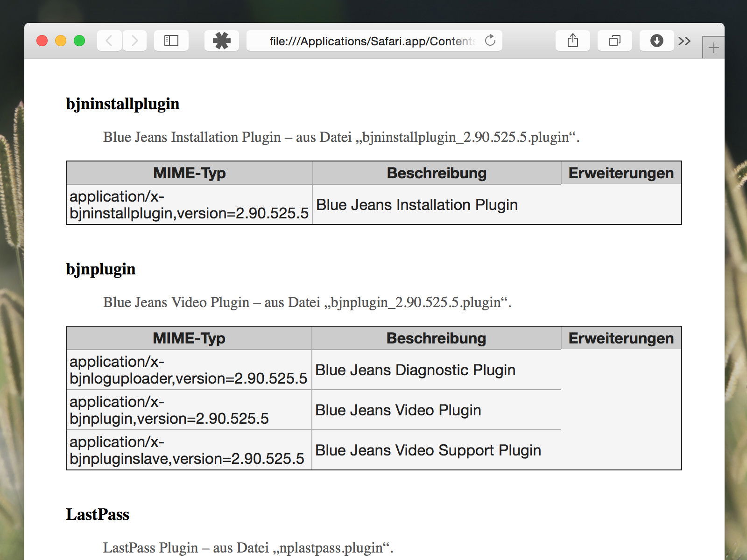Go forward with the Safari forward arrow
747x560 pixels.
coord(134,41)
